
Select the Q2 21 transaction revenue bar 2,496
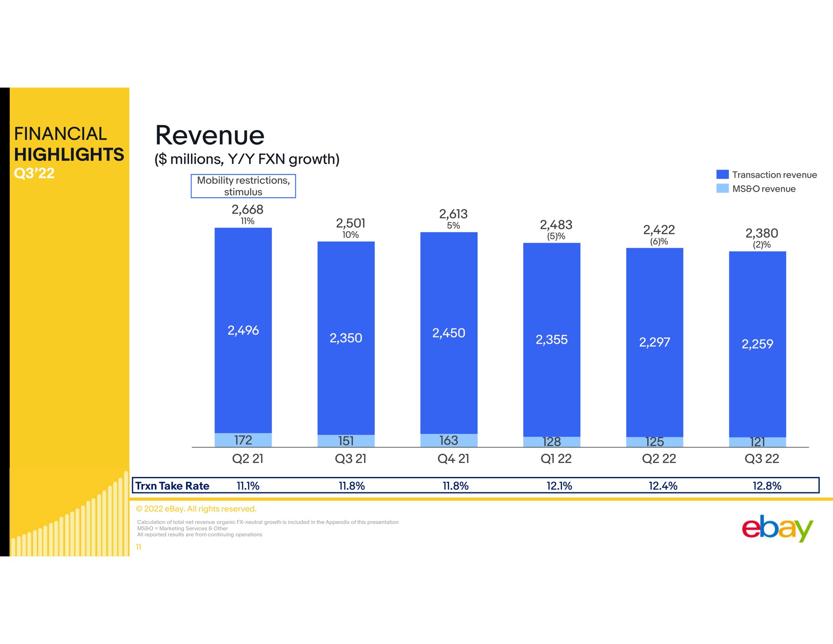pyautogui.click(x=243, y=330)
